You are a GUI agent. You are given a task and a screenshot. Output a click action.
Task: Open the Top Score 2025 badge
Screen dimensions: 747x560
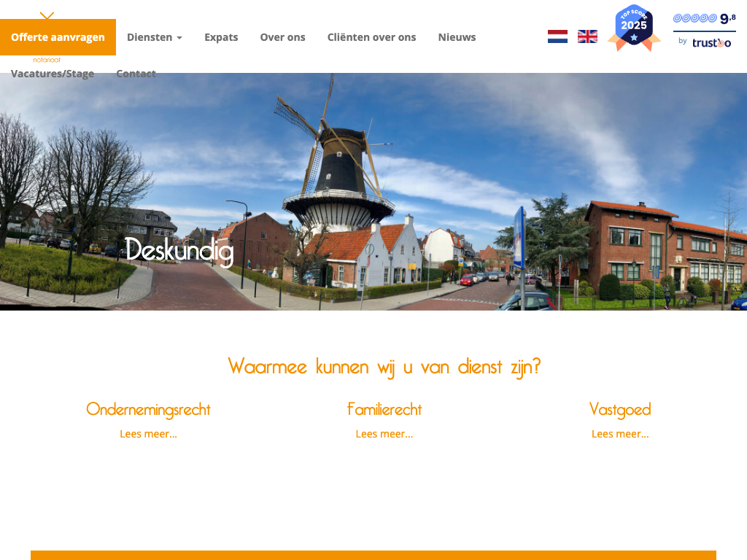pos(634,28)
